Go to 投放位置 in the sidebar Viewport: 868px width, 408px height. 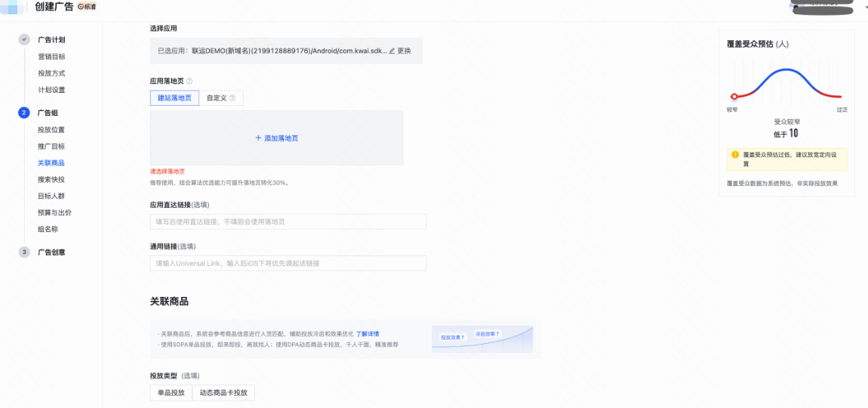[x=51, y=130]
